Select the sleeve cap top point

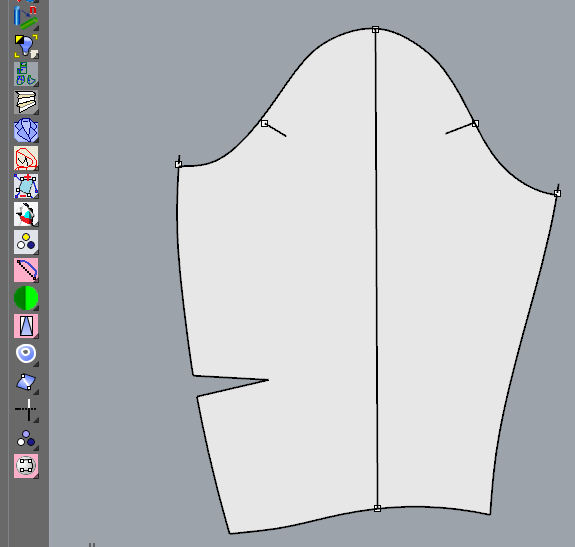(375, 29)
